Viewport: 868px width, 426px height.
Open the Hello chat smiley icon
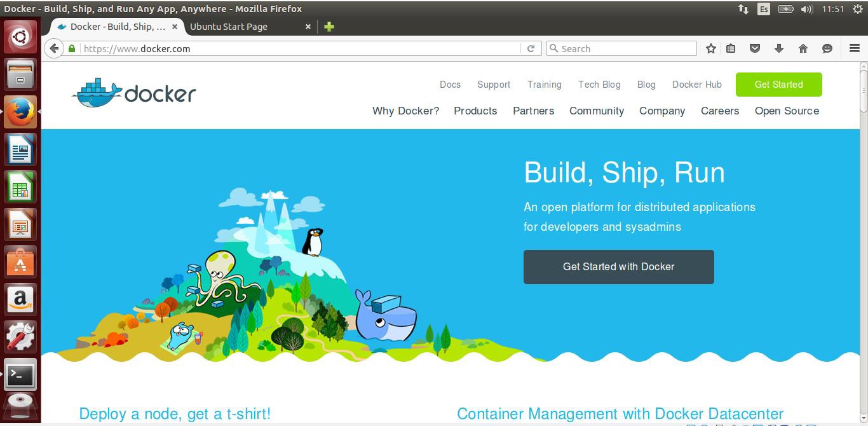click(827, 48)
